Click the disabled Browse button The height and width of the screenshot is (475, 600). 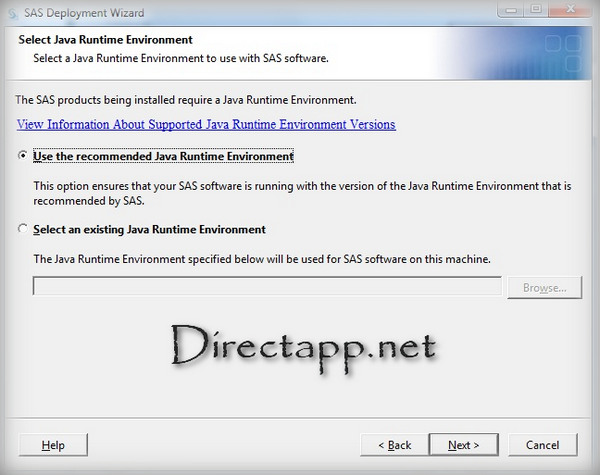[545, 287]
